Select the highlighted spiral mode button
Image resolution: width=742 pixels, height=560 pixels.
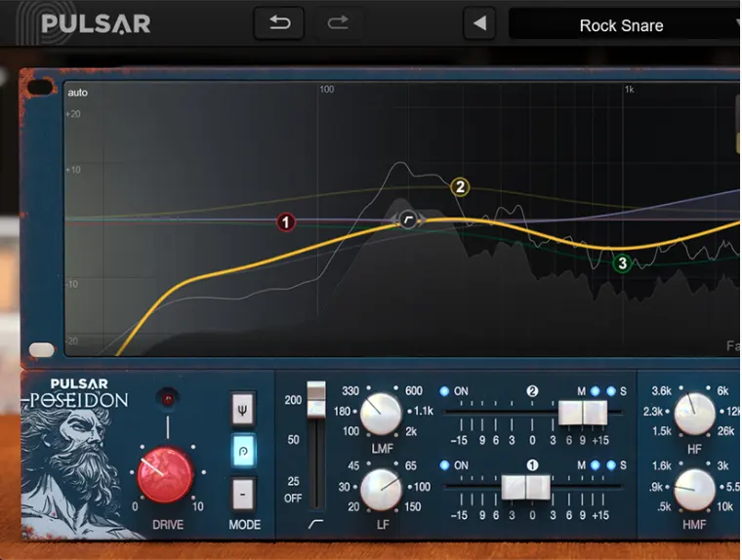point(243,451)
